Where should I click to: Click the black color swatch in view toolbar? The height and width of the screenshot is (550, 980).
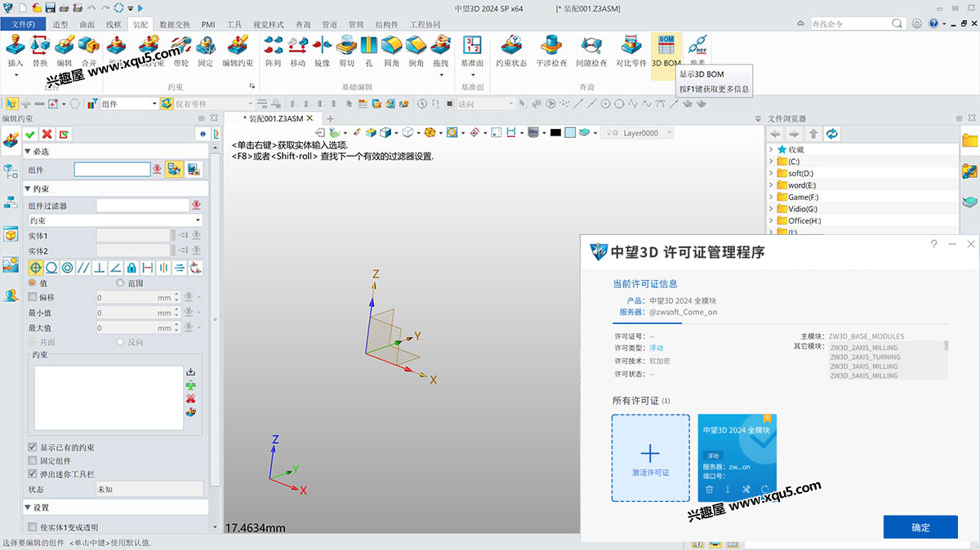tap(555, 132)
